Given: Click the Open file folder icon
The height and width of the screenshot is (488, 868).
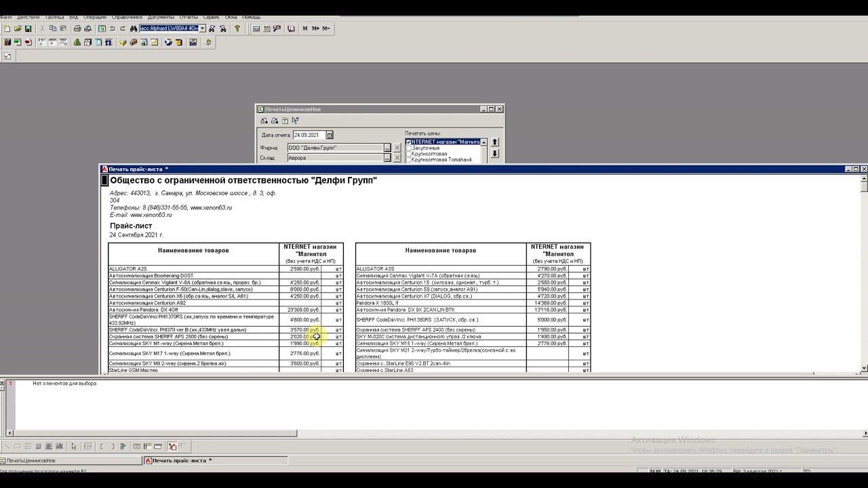Looking at the screenshot, I should [x=18, y=28].
